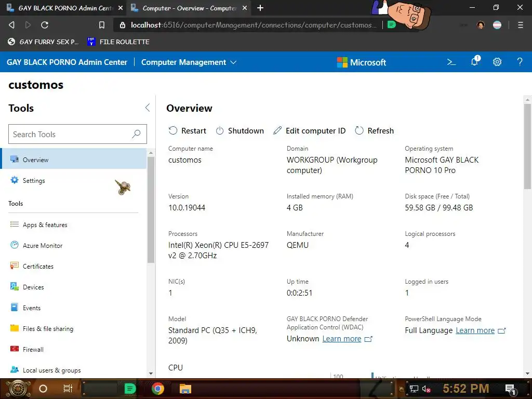The width and height of the screenshot is (532, 399).
Task: Click the Files folder icon in sidebar
Action: [x=14, y=328]
